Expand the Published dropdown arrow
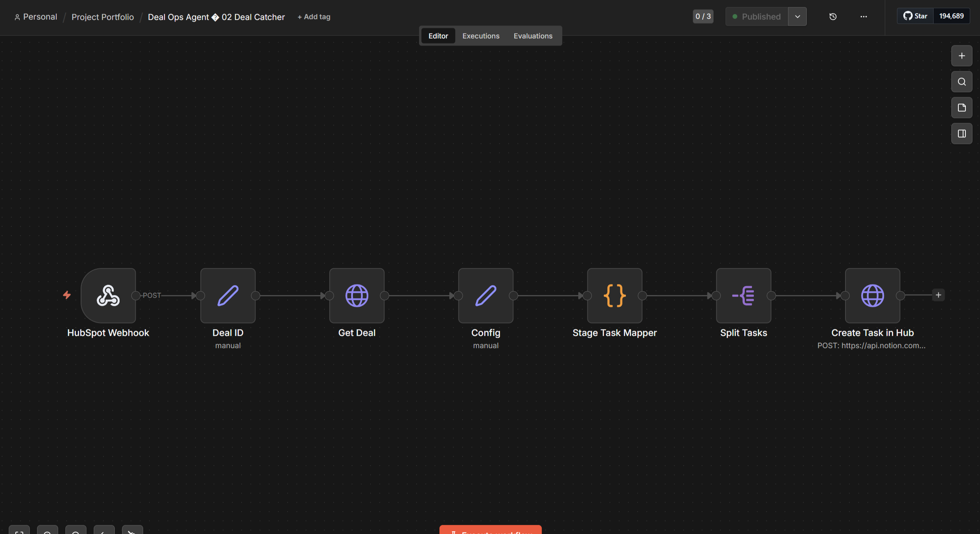 [797, 17]
